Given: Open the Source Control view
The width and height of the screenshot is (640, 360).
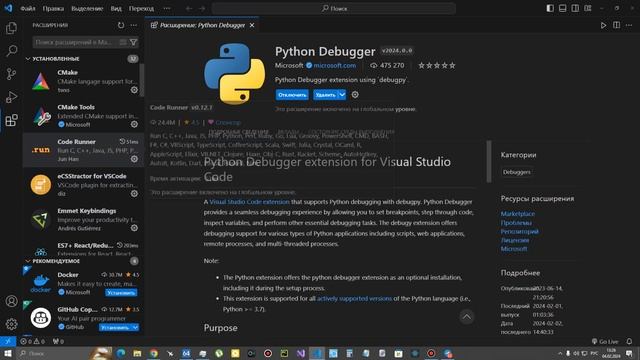Looking at the screenshot, I should [x=11, y=74].
